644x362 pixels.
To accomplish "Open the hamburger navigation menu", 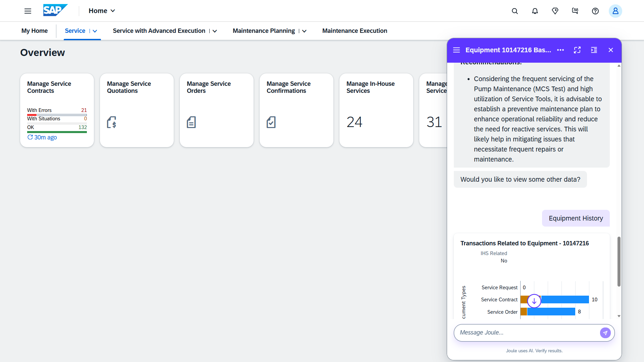I will point(28,11).
